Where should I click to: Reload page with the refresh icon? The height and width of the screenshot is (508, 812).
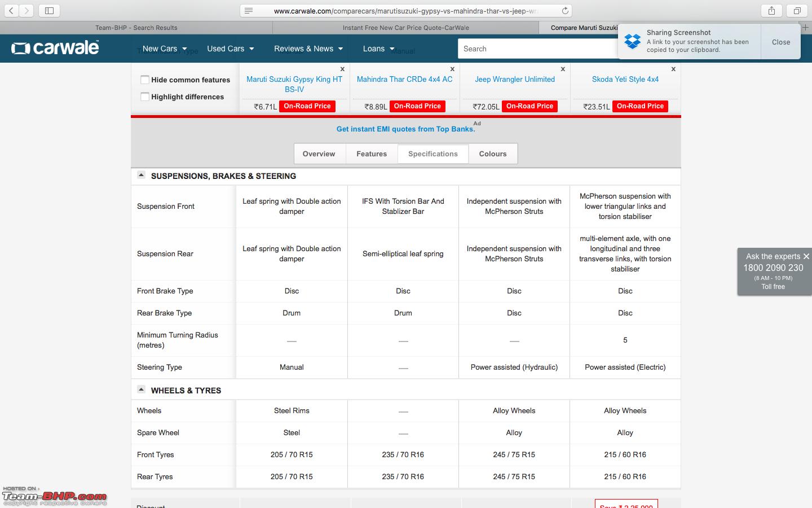(565, 11)
